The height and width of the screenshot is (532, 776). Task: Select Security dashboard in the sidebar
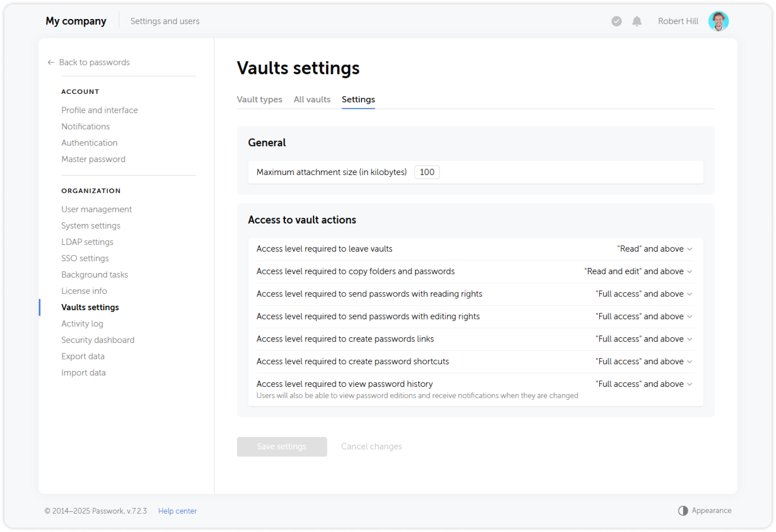pos(98,340)
